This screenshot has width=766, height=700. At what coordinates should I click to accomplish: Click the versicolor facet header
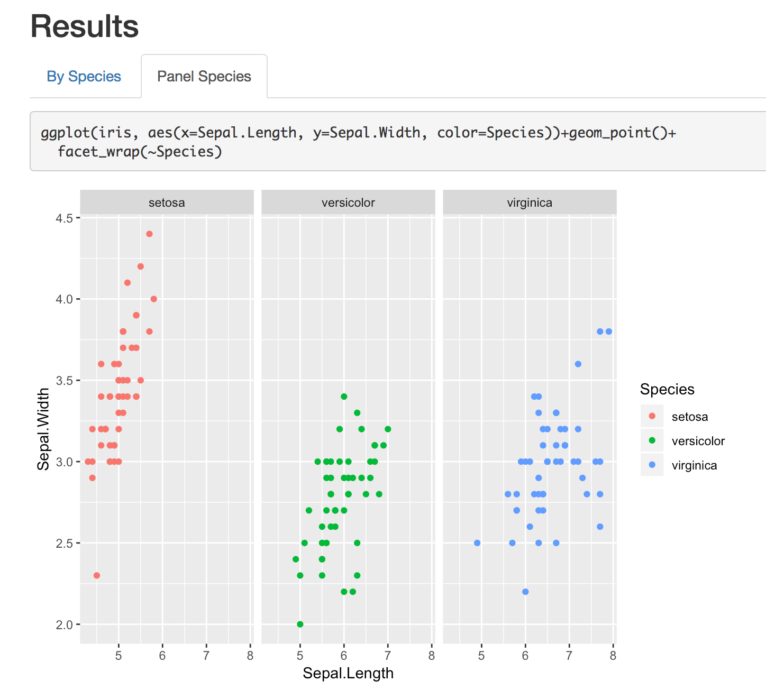click(x=348, y=202)
